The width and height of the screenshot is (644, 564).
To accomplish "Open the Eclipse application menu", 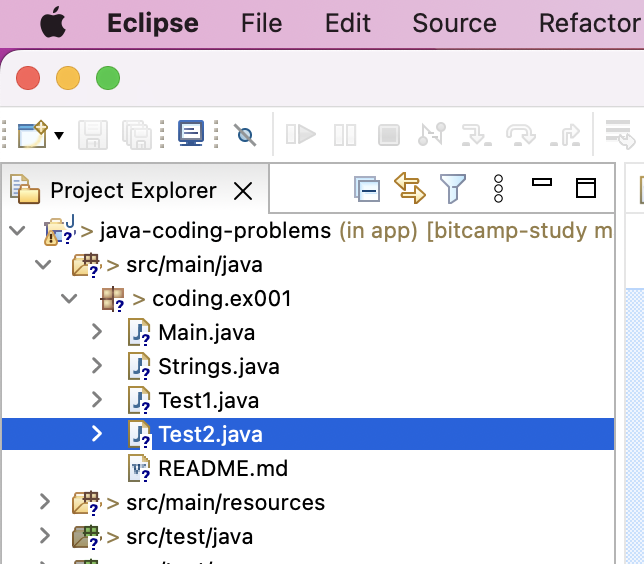I will point(153,23).
